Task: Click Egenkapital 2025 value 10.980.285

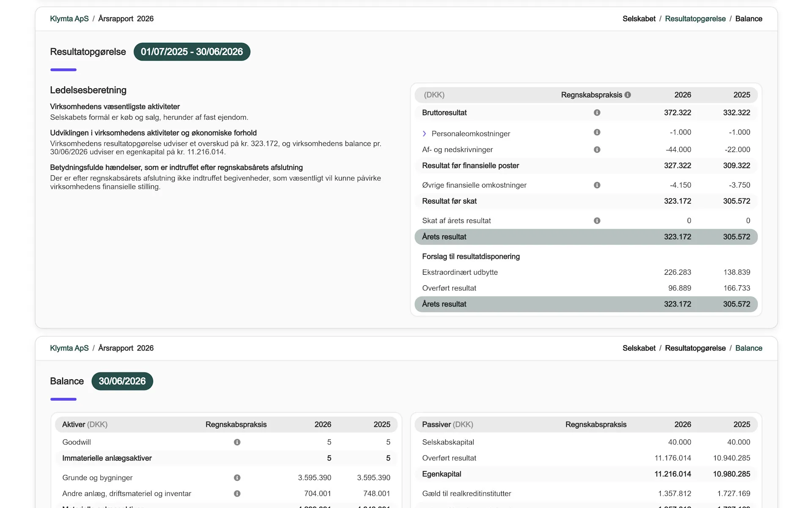Action: 732,474
